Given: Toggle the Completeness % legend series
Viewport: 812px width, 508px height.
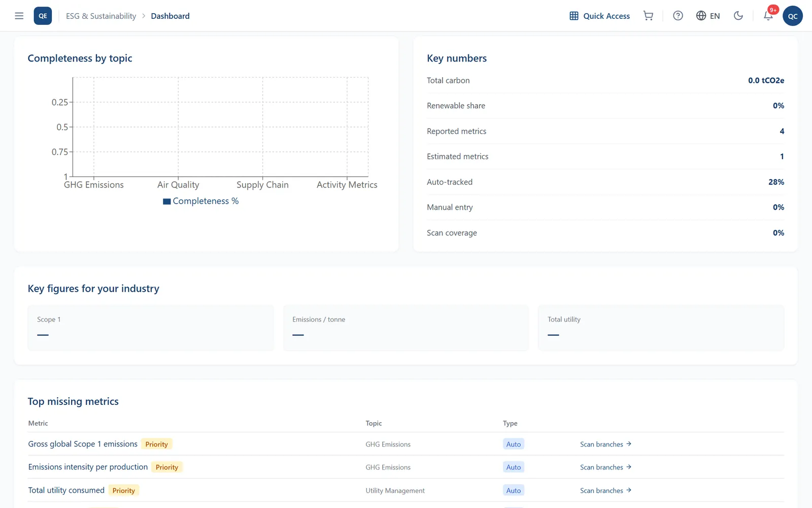Looking at the screenshot, I should click(200, 201).
